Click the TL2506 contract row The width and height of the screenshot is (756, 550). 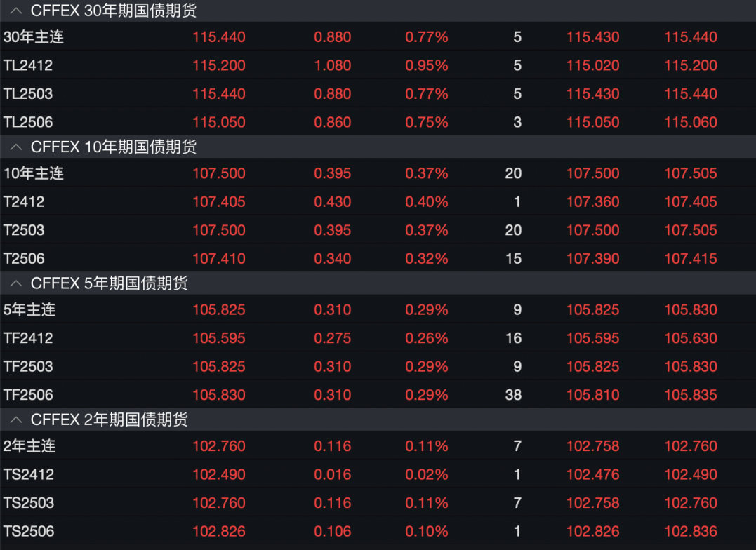coord(28,122)
